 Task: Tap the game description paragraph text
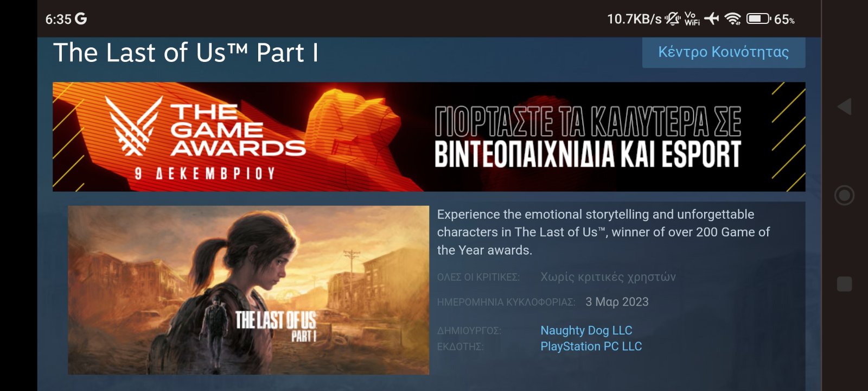603,232
